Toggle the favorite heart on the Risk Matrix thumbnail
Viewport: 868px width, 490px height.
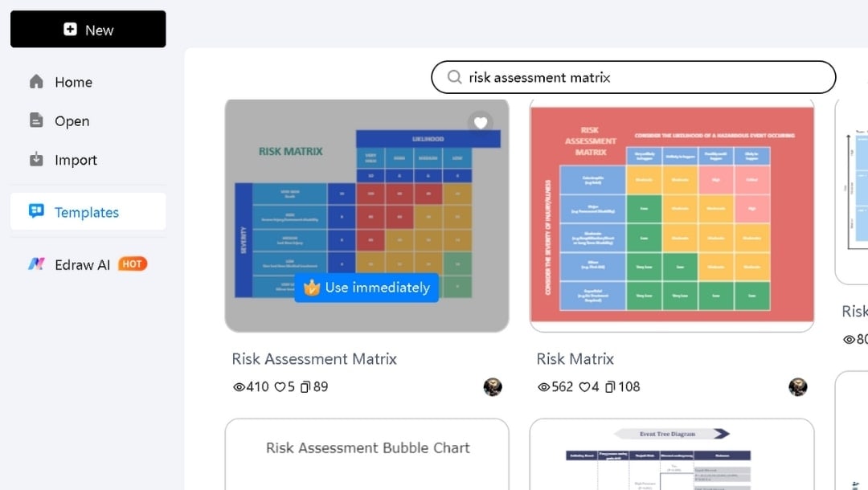tap(481, 122)
